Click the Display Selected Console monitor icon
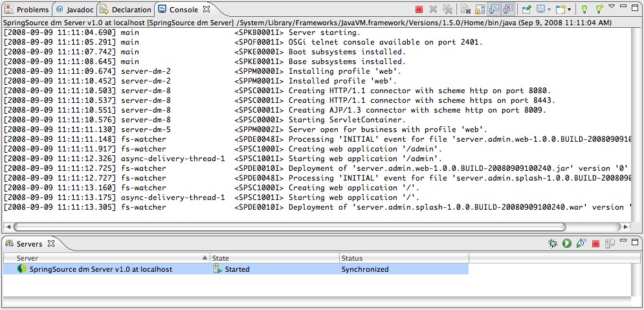This screenshot has height=310, width=644. (541, 9)
